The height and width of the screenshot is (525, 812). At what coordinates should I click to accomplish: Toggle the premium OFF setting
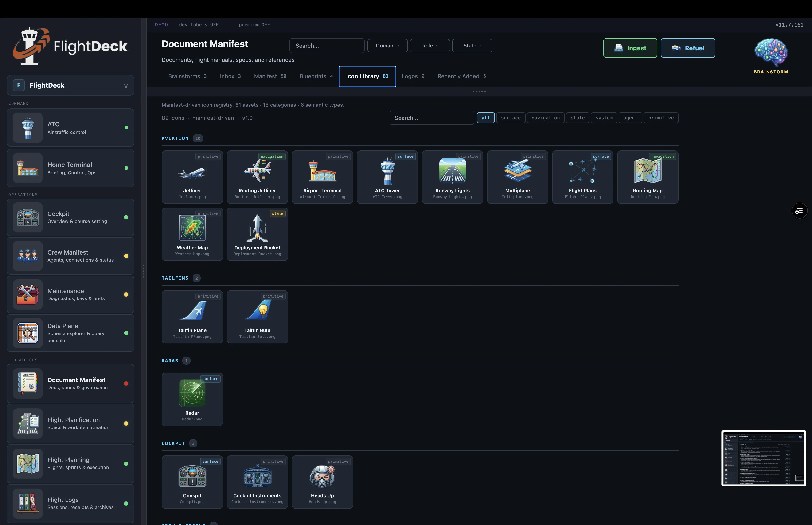[x=254, y=24]
